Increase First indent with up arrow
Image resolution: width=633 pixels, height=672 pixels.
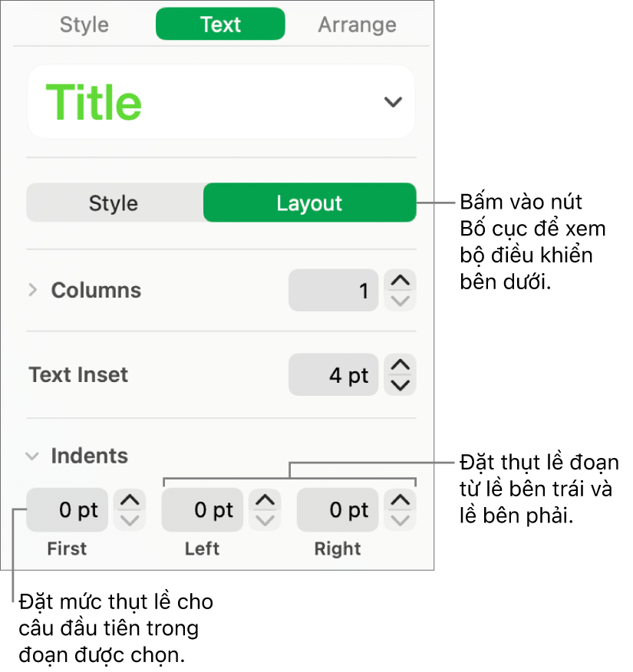130,501
